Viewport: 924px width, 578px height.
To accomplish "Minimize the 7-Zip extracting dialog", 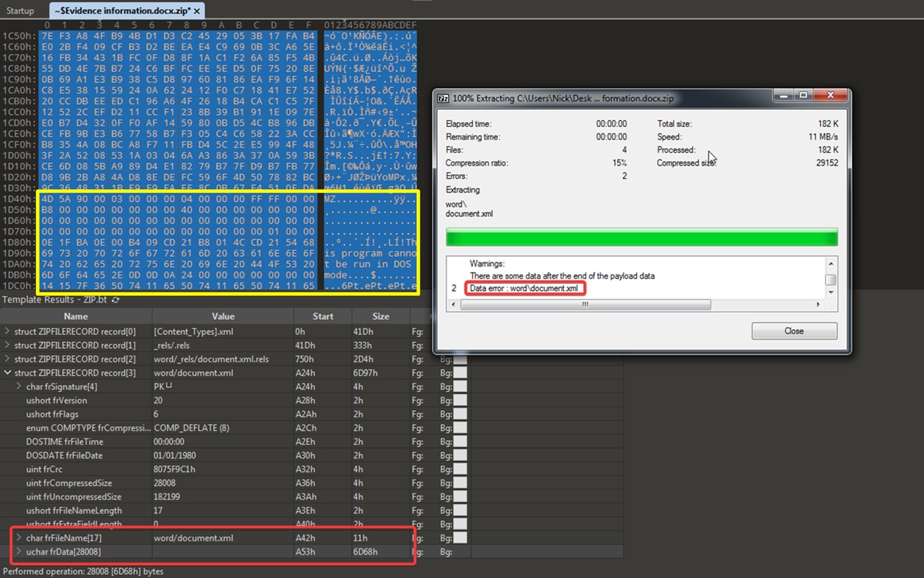I will [x=784, y=94].
